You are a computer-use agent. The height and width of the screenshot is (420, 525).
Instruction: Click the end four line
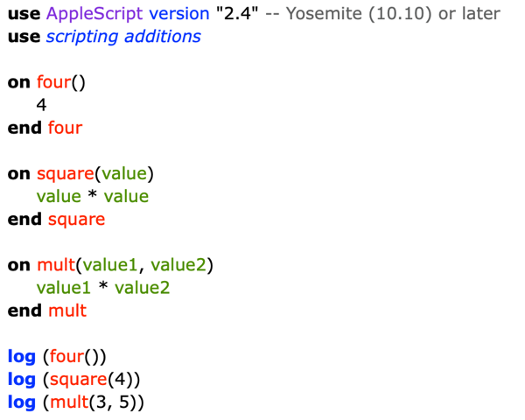tap(45, 128)
